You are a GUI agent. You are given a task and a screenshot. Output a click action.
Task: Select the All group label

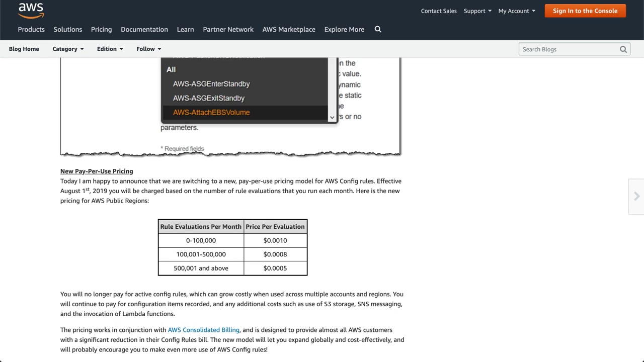tap(171, 69)
